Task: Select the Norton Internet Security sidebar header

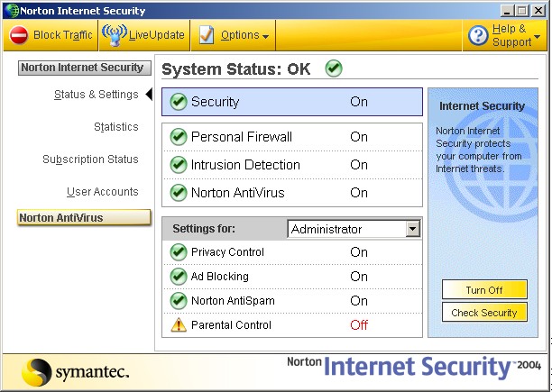Action: click(x=85, y=68)
